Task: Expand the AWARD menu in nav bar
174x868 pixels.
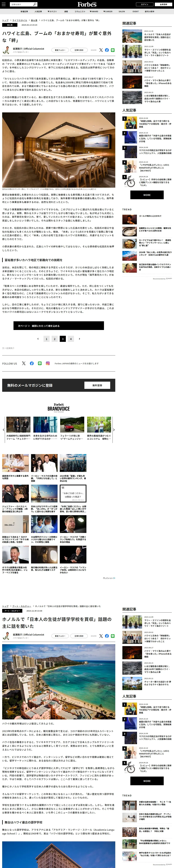Action: coord(94,11)
